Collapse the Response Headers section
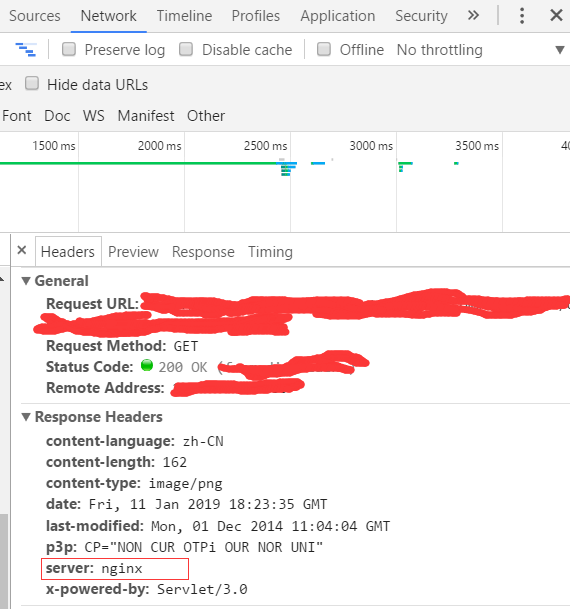 [26, 417]
